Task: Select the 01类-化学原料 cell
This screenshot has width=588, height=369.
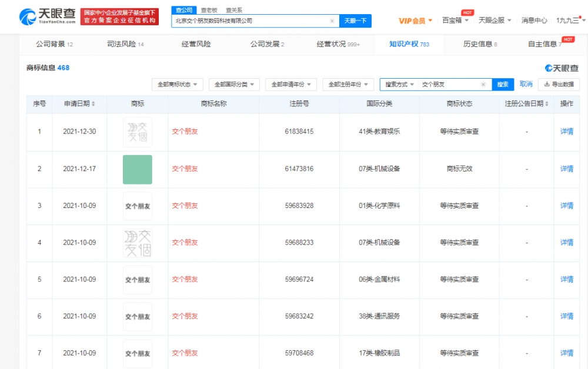Action: [379, 206]
